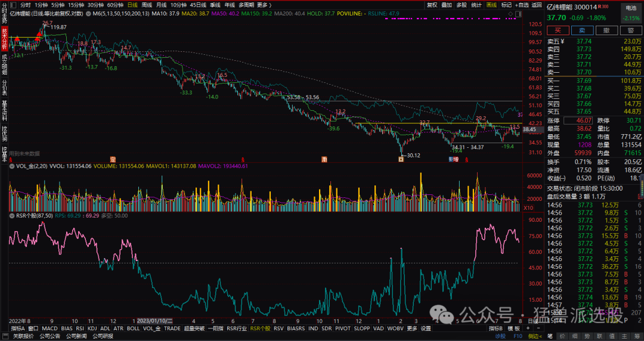Open 多周期 multi-period selector
This screenshot has height=341, width=644.
[x=246, y=5]
